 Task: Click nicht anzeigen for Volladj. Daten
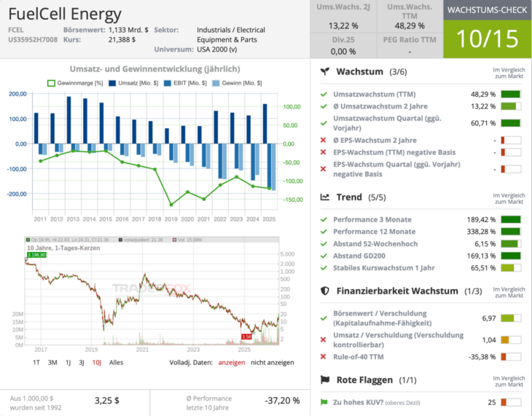coord(272,362)
